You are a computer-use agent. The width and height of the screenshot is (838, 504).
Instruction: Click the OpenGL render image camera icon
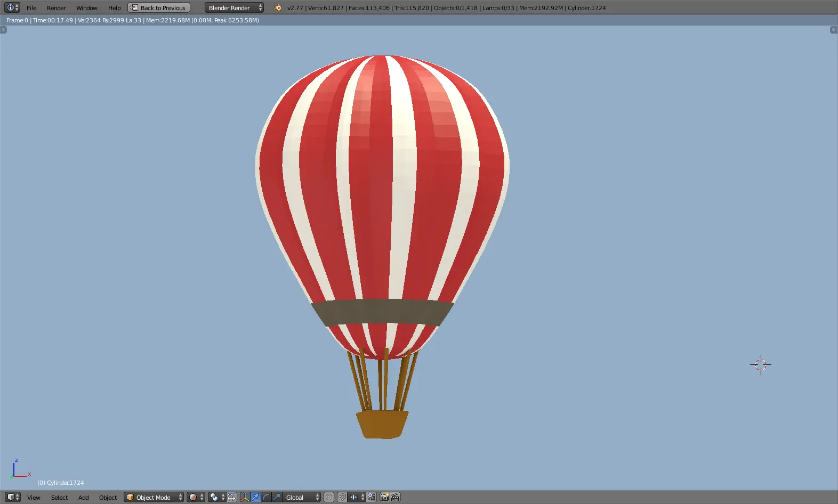pyautogui.click(x=384, y=497)
